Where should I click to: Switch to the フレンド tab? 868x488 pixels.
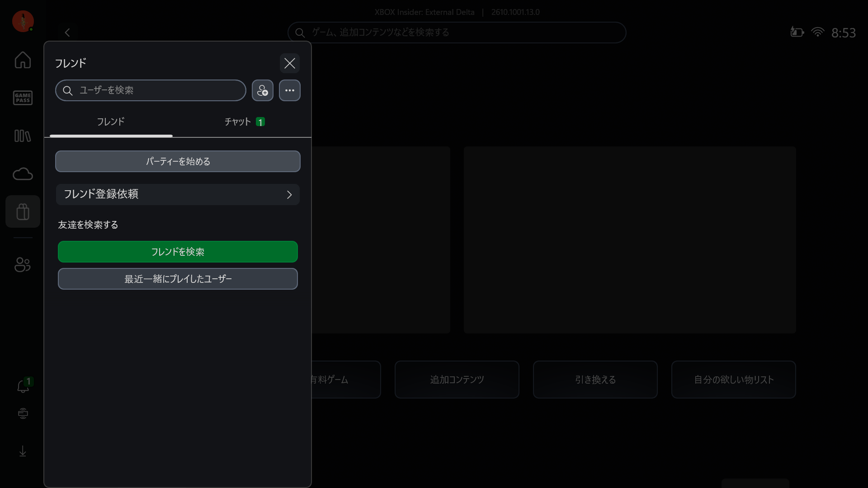pyautogui.click(x=111, y=122)
